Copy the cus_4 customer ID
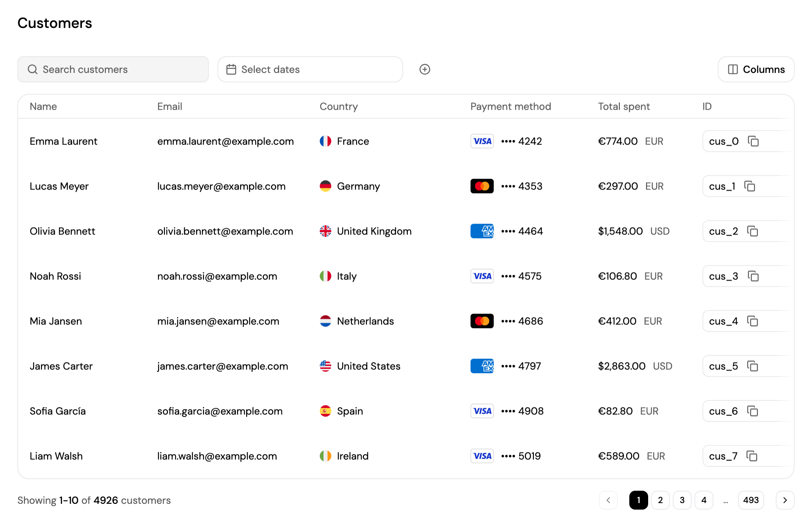This screenshot has height=527, width=812. point(753,321)
